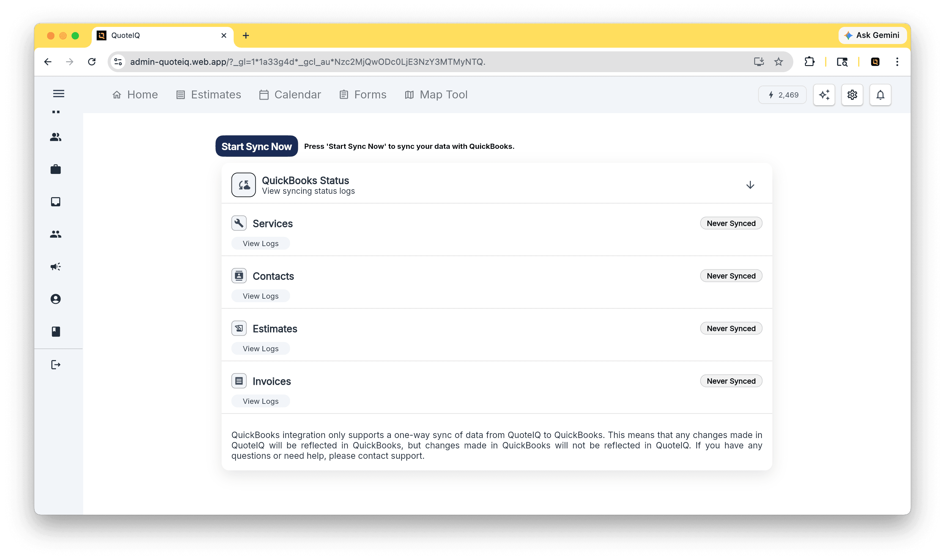Click Never Synced badge on Contacts row
945x560 pixels.
click(731, 276)
